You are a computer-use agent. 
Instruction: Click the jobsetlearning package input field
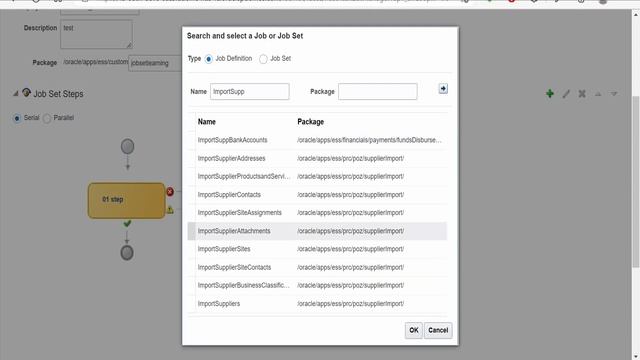pyautogui.click(x=155, y=63)
